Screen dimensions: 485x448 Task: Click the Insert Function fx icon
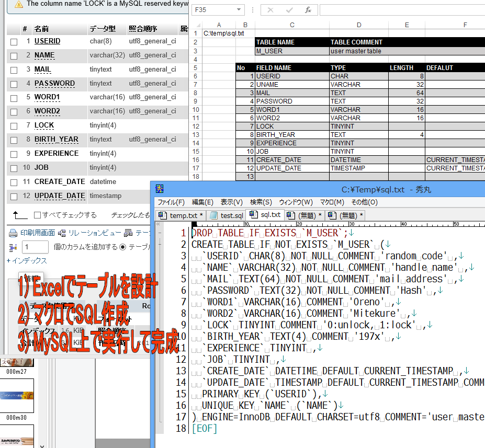click(x=308, y=10)
